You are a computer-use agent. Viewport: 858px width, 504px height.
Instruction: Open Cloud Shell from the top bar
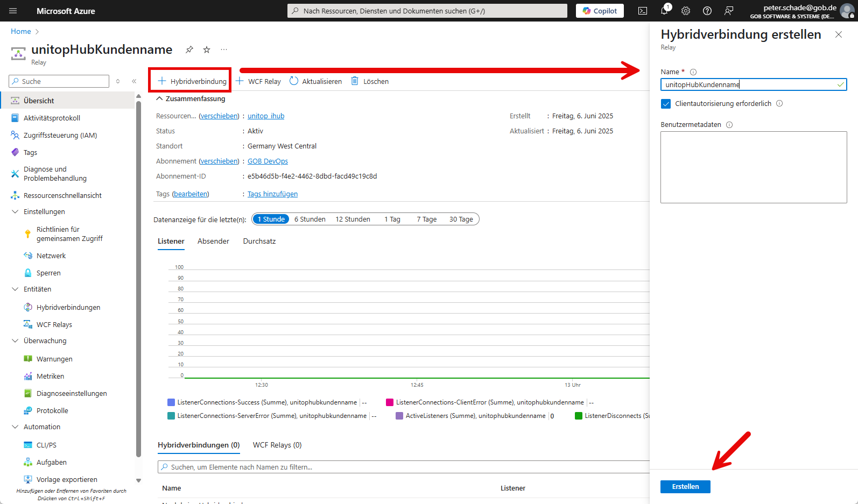tap(643, 11)
